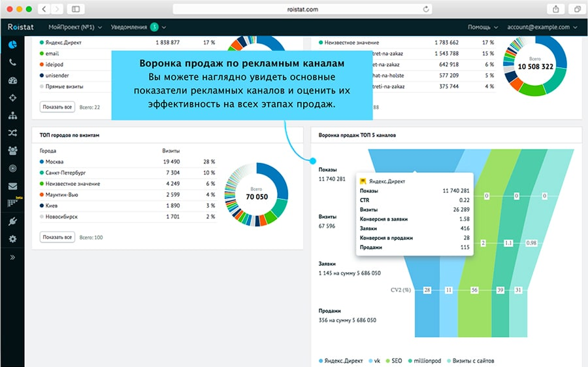The image size is (588, 367).
Task: Open the account@example.com account menu
Action: click(542, 27)
